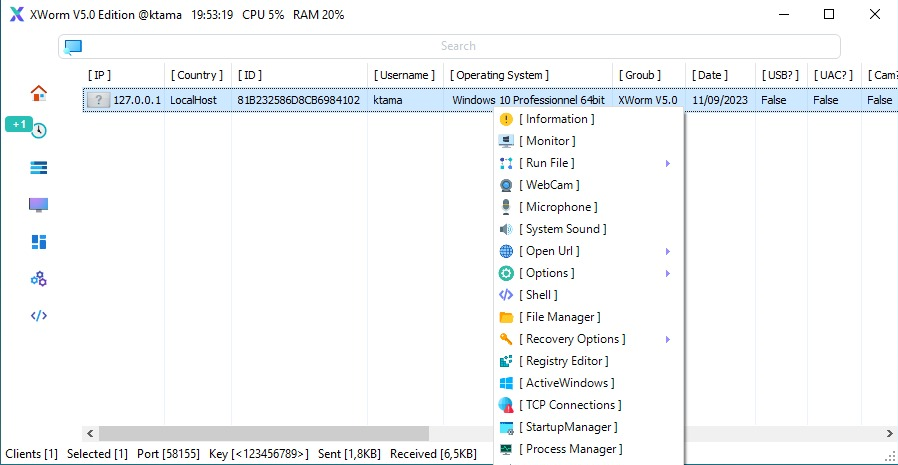This screenshot has height=465, width=898.
Task: Click the Registry Editor cubes icon
Action: pyautogui.click(x=506, y=361)
